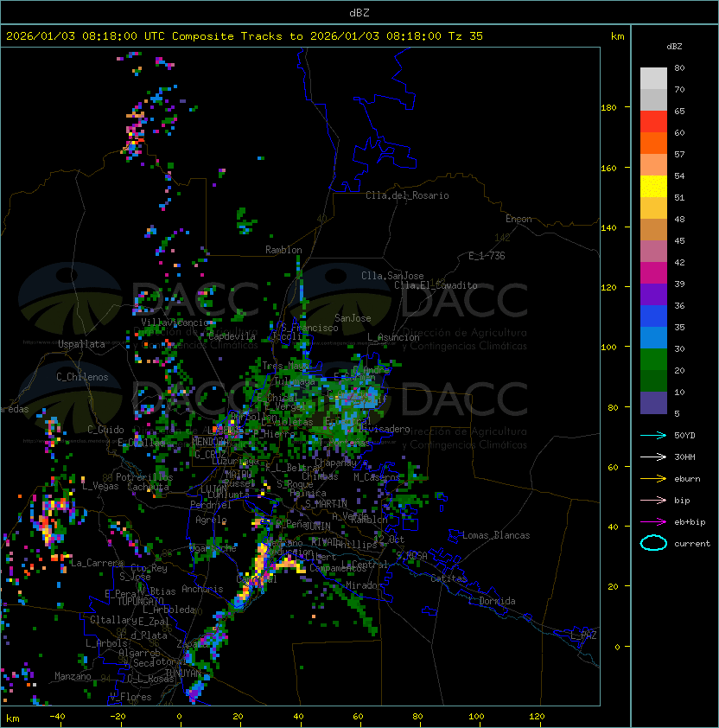The width and height of the screenshot is (719, 728).
Task: Click the 'eb+bip' legend label
Action: pos(690,522)
